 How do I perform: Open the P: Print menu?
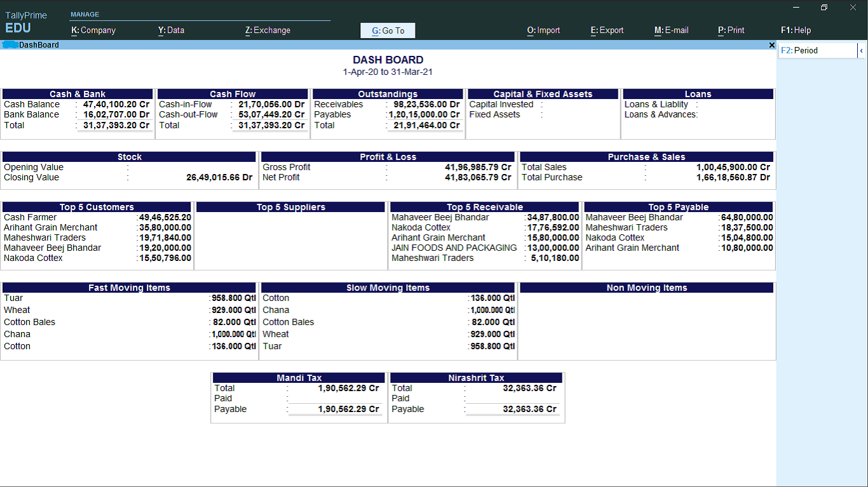[731, 30]
